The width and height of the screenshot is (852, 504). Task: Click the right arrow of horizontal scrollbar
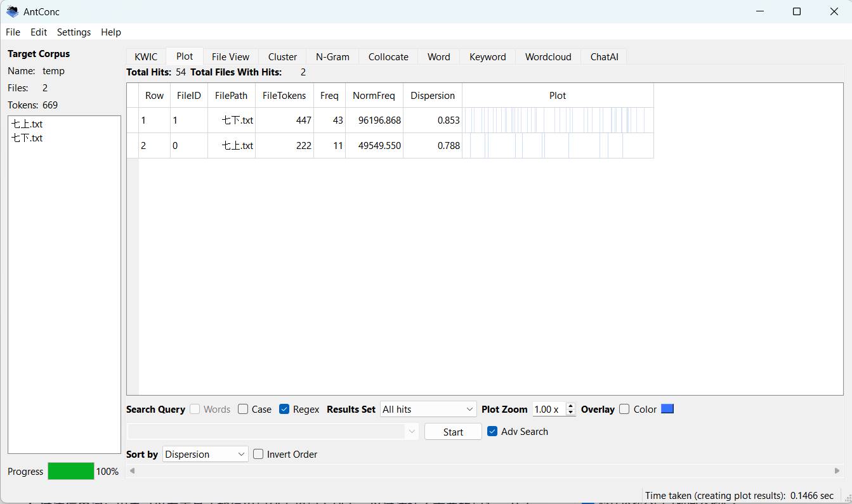click(x=837, y=471)
